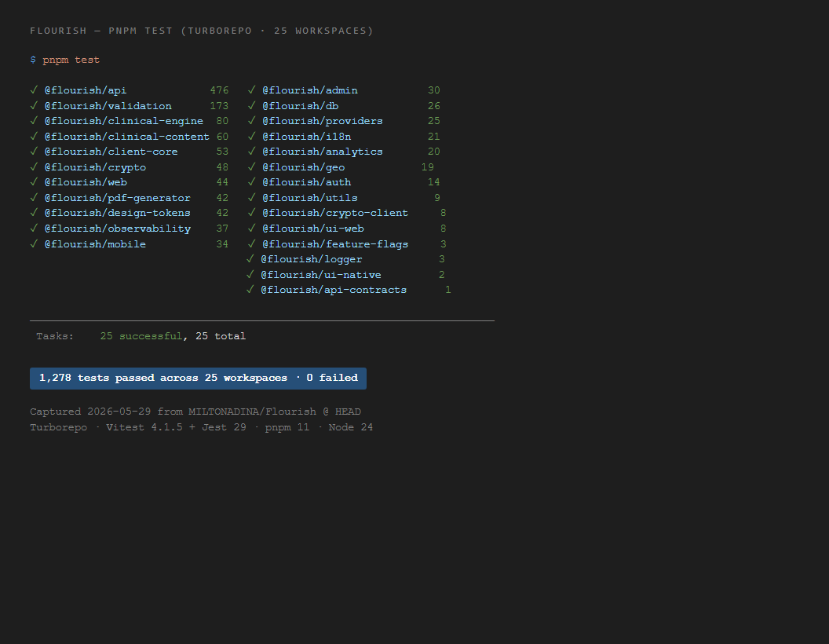Select @flourish/providers package name
This screenshot has width=829, height=644.
(323, 121)
